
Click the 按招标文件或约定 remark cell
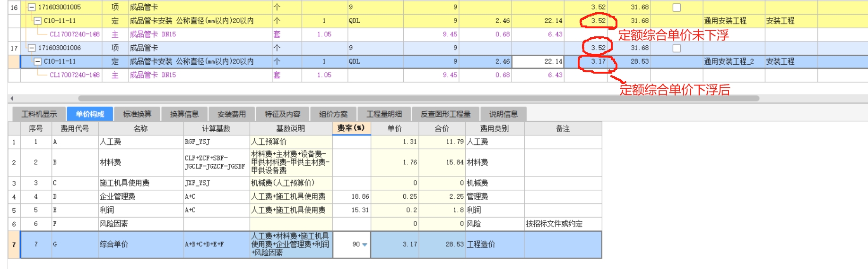click(x=563, y=224)
